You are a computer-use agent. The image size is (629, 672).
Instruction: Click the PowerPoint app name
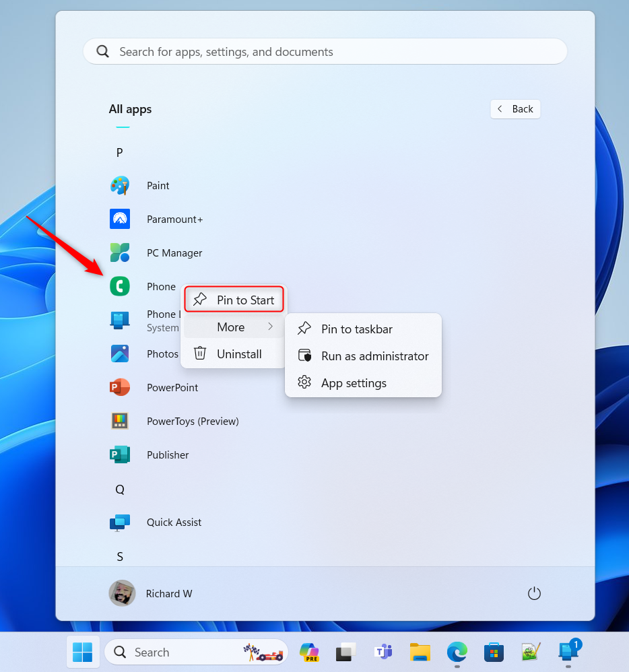[x=172, y=388]
